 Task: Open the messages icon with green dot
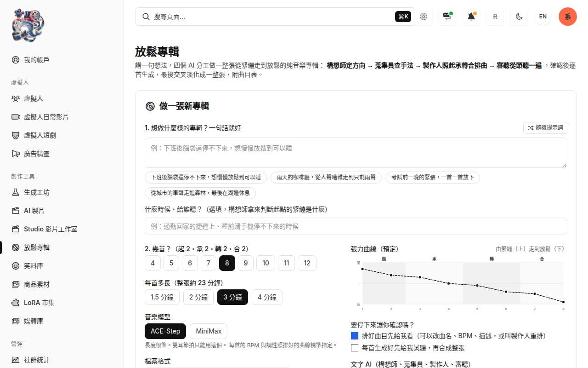(x=447, y=17)
